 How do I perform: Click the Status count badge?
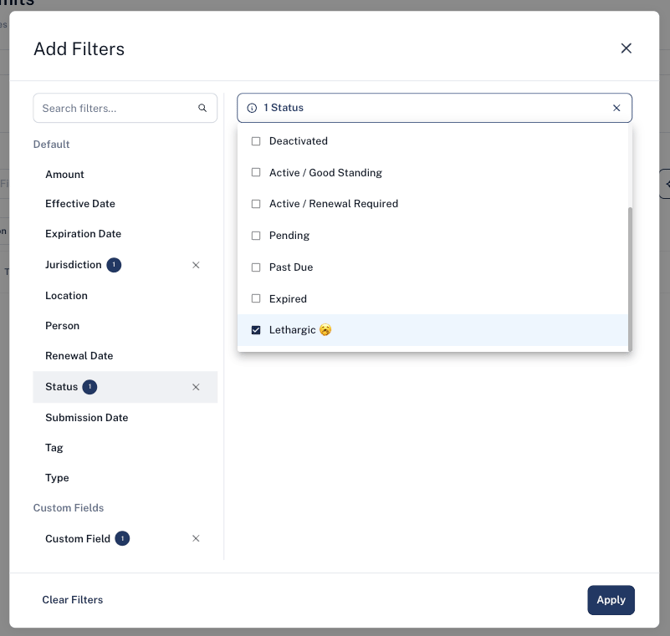(x=90, y=387)
